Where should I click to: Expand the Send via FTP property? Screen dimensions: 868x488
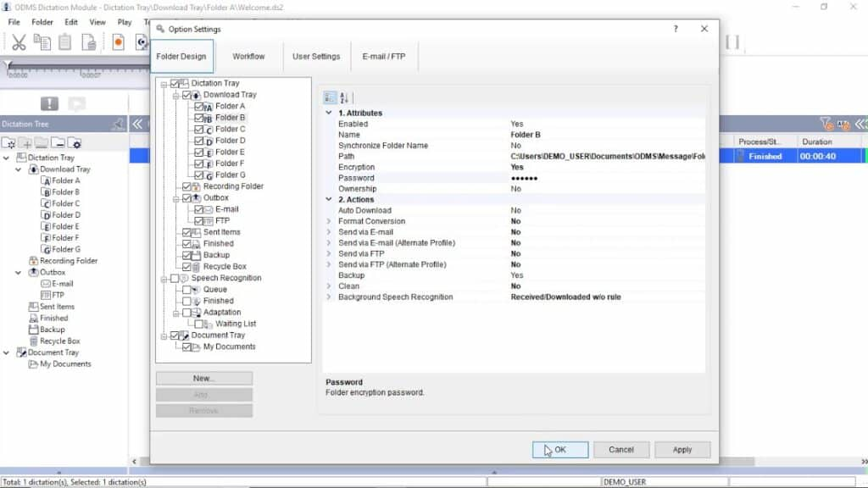(329, 253)
